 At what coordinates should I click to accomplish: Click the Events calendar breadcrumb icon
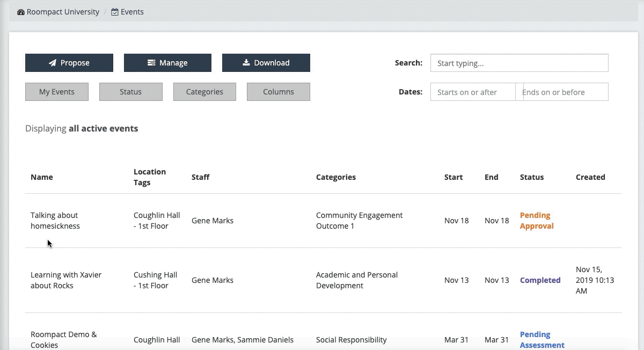click(x=115, y=12)
